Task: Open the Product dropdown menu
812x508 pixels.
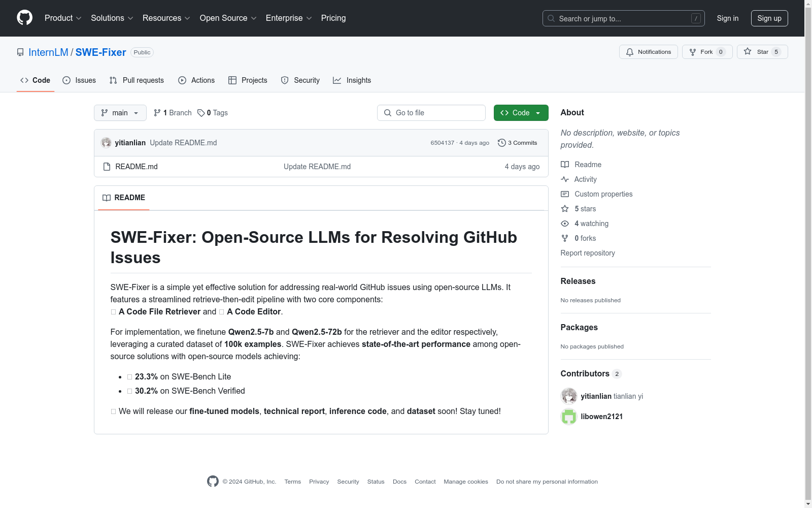Action: [x=63, y=18]
